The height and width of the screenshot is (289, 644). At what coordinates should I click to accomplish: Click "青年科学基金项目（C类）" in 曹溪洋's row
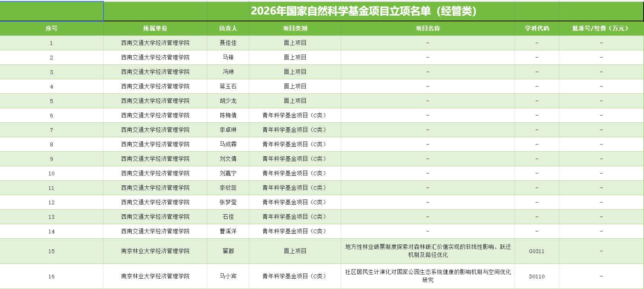295,231
